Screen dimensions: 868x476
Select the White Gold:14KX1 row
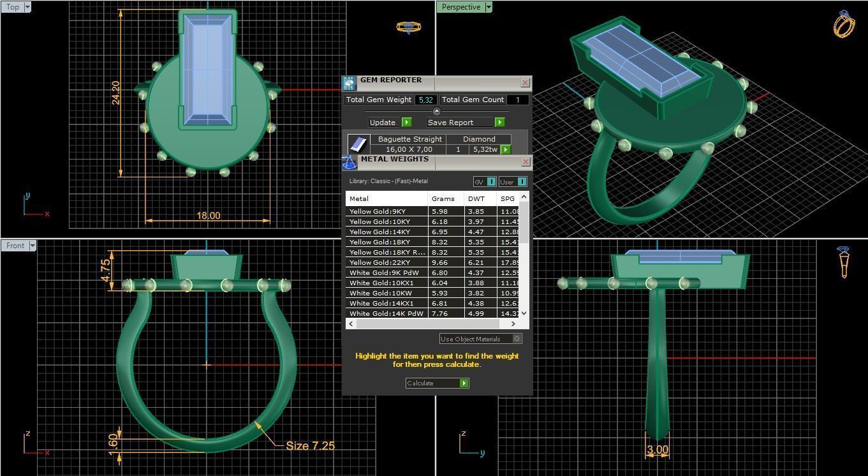tap(433, 303)
